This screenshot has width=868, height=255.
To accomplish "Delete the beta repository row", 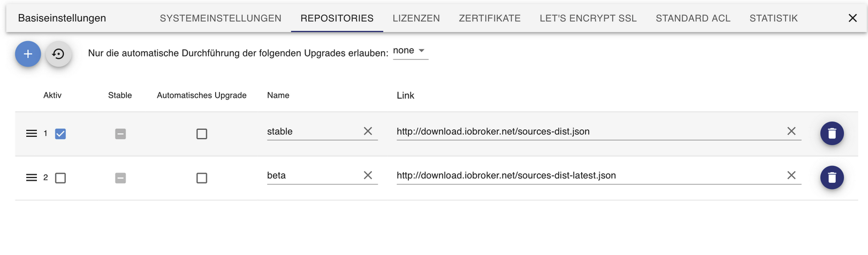I will point(832,177).
